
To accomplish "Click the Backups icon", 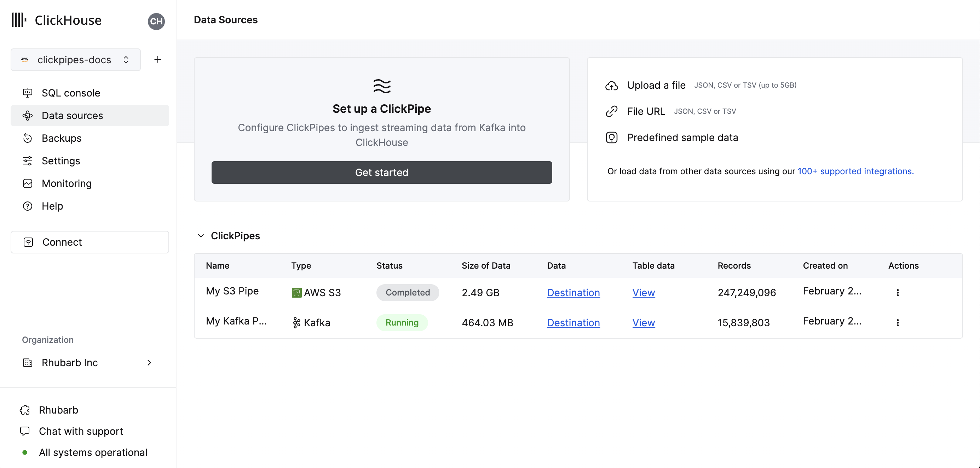I will coord(28,138).
